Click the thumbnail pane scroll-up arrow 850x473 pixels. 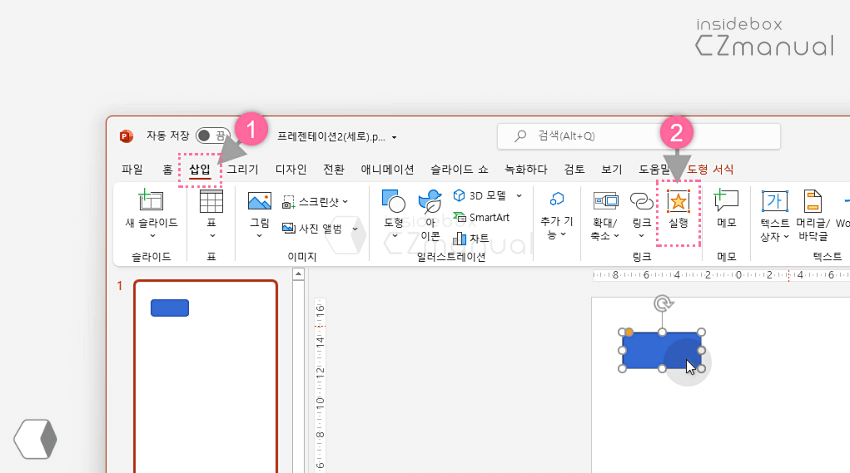point(298,275)
